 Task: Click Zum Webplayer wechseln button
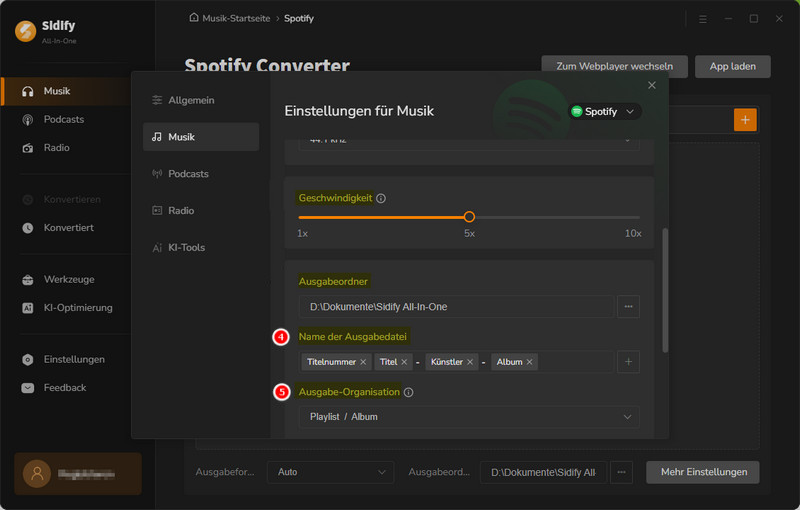pos(614,67)
